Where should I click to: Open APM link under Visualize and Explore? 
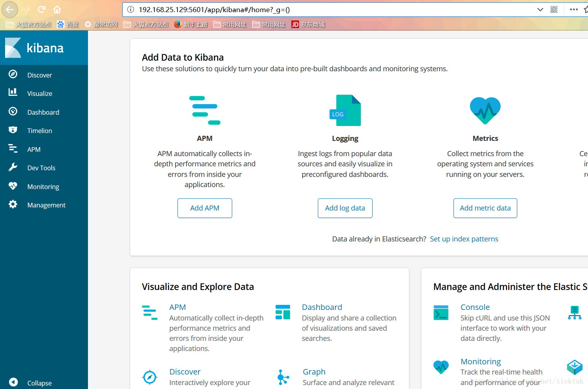[x=177, y=307]
